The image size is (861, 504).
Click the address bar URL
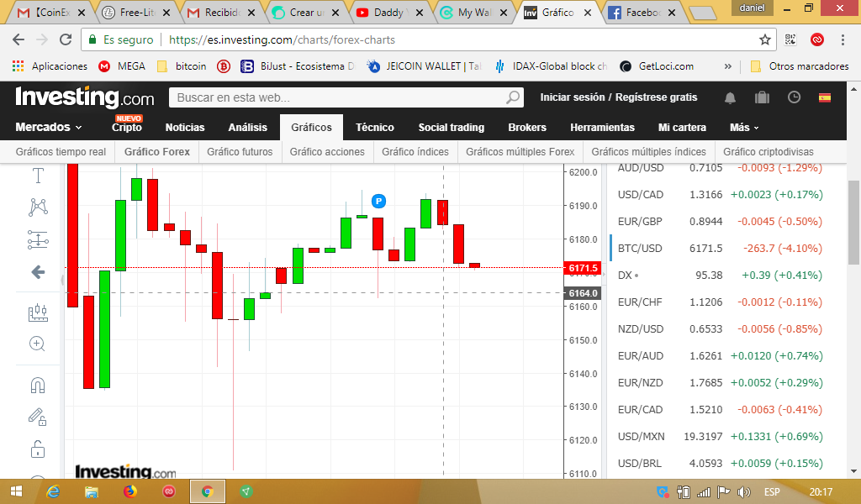click(282, 39)
